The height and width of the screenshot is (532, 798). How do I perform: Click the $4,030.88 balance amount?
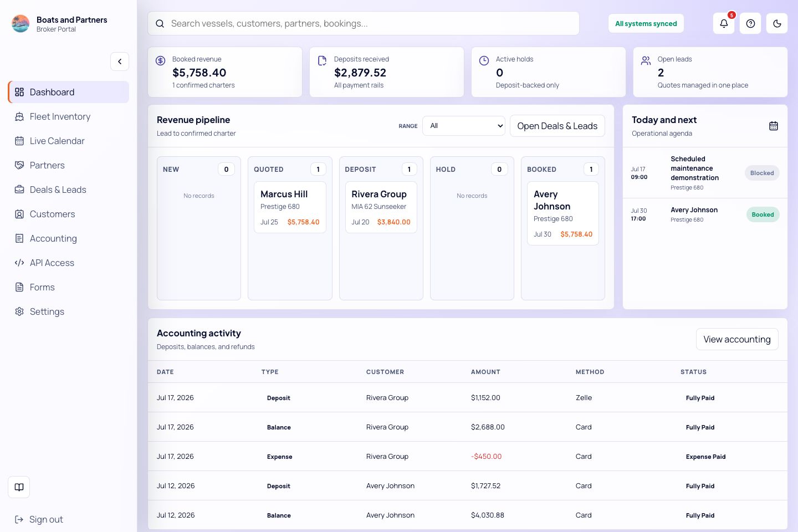click(488, 515)
